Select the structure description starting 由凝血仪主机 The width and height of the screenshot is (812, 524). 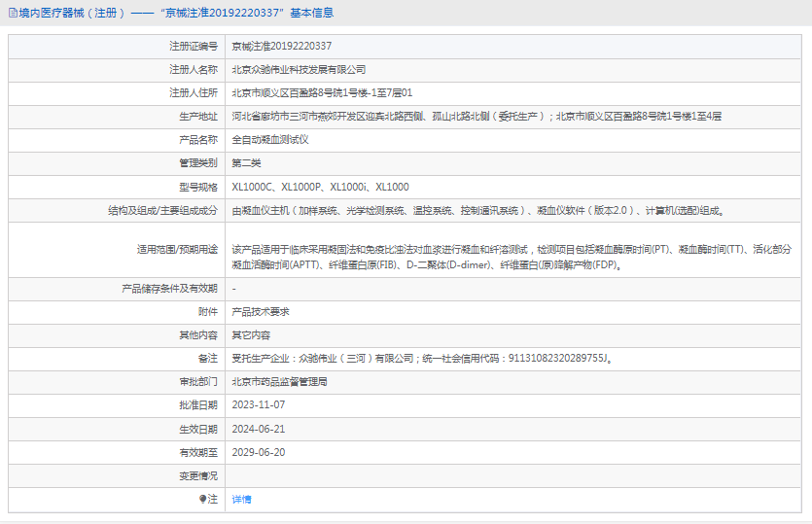[x=477, y=211]
